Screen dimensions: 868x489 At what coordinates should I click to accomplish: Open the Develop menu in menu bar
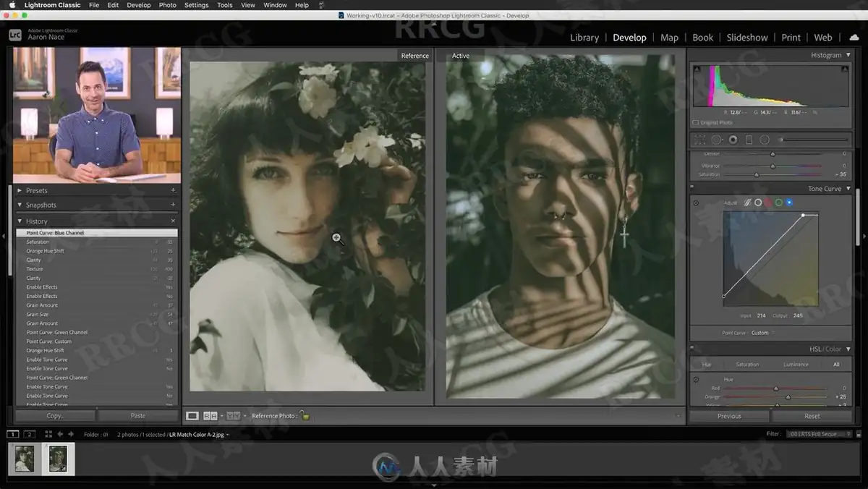coord(139,5)
